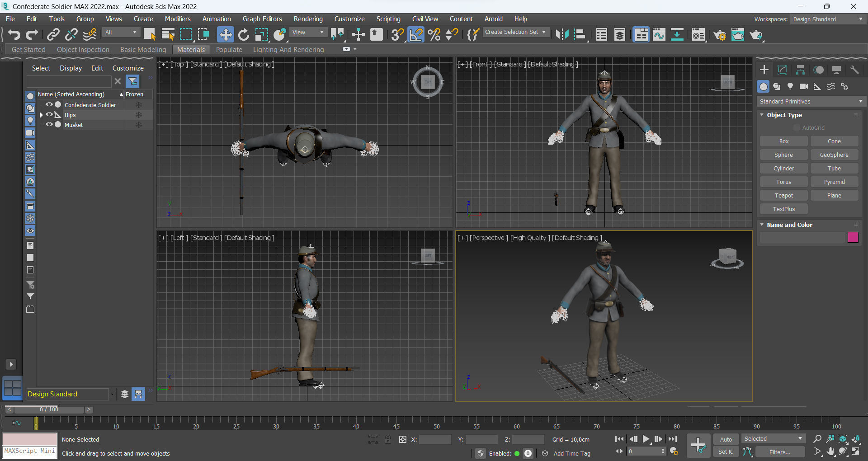Click the Undo arrow icon
This screenshot has height=461, width=868.
click(x=14, y=34)
